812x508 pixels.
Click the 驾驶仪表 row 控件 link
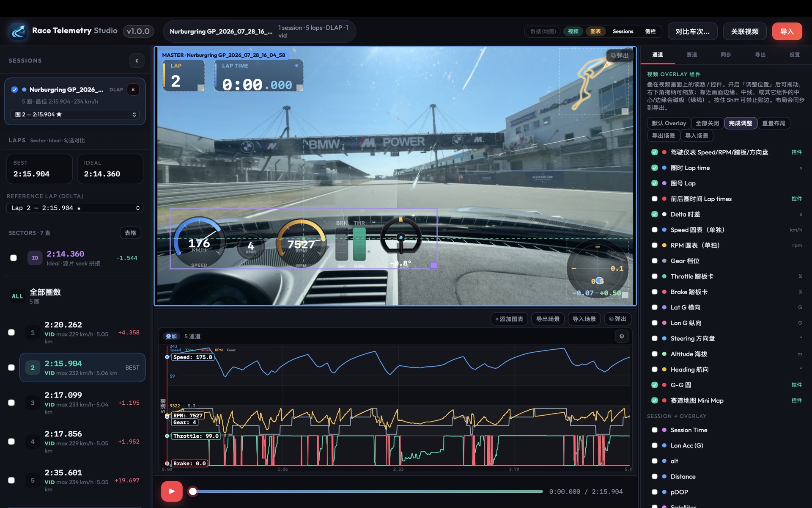(796, 152)
